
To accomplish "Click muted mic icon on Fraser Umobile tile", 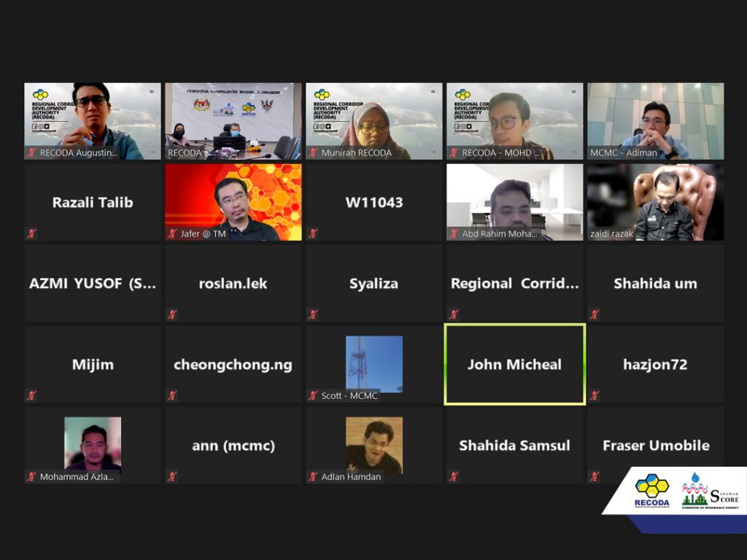I will coord(595,476).
